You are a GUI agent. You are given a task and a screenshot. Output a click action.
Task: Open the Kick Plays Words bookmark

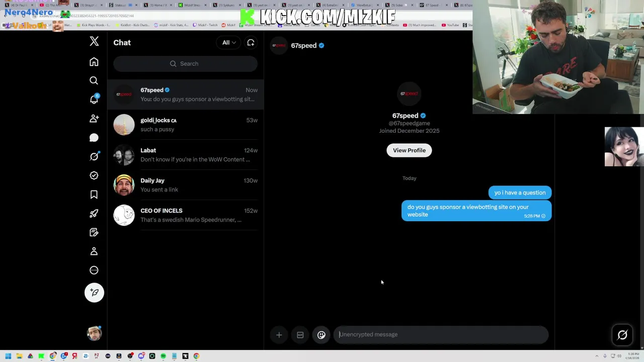point(94,25)
